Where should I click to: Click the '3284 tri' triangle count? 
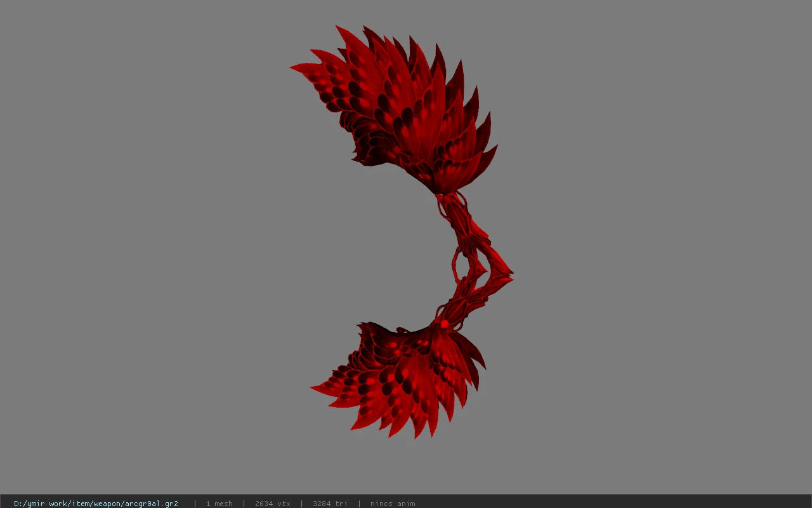[x=330, y=504]
